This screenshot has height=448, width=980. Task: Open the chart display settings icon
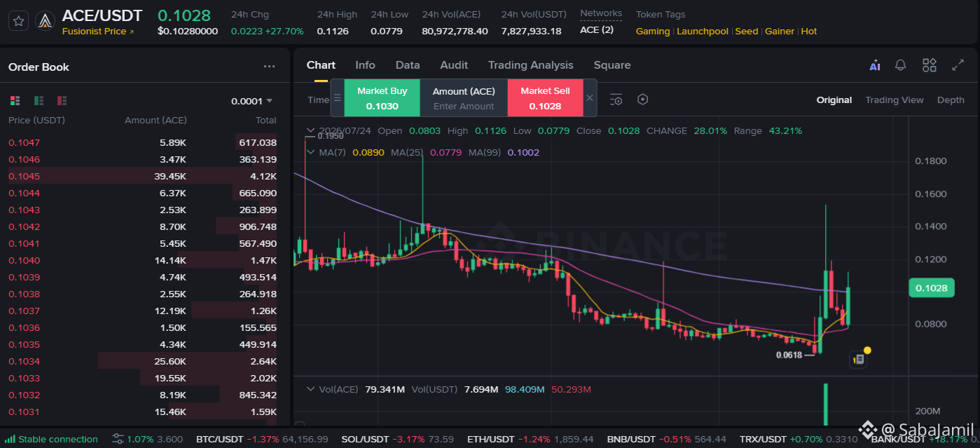(x=616, y=100)
